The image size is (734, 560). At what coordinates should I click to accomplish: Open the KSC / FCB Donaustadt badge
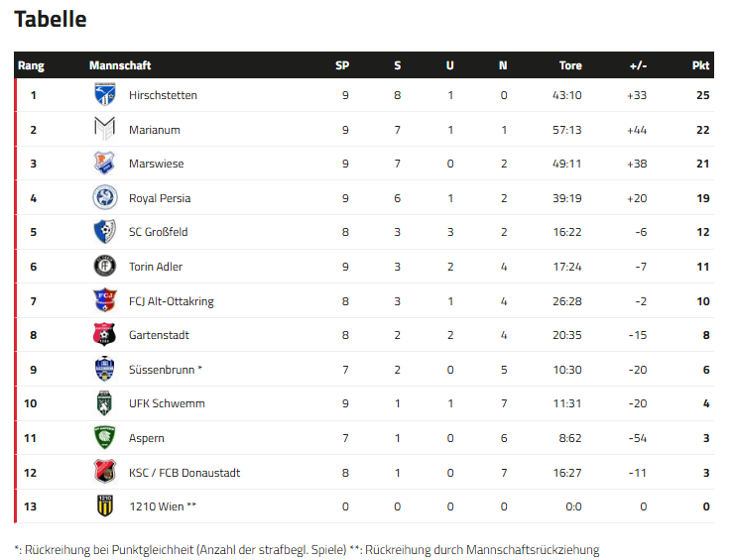[x=104, y=472]
